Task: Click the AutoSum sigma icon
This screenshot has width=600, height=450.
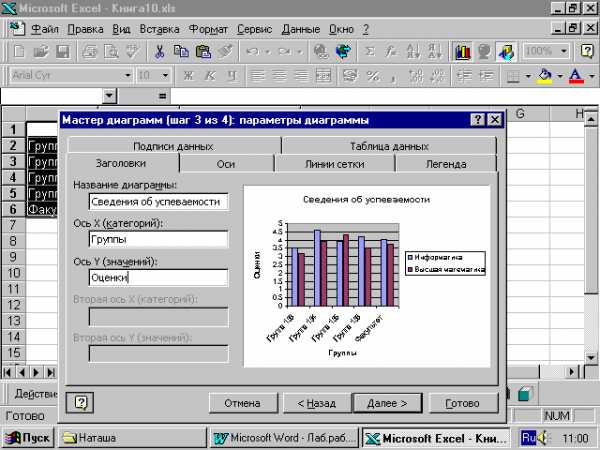Action: click(x=369, y=51)
